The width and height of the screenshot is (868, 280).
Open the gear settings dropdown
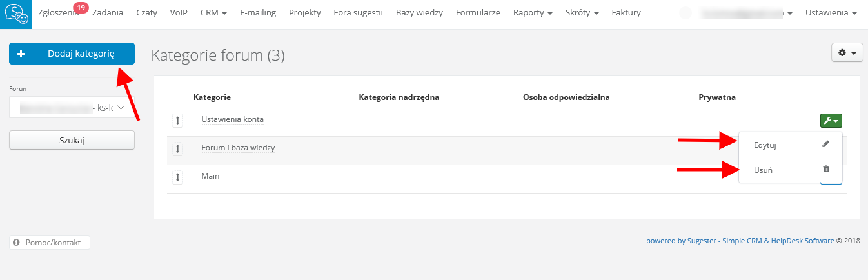[x=847, y=53]
